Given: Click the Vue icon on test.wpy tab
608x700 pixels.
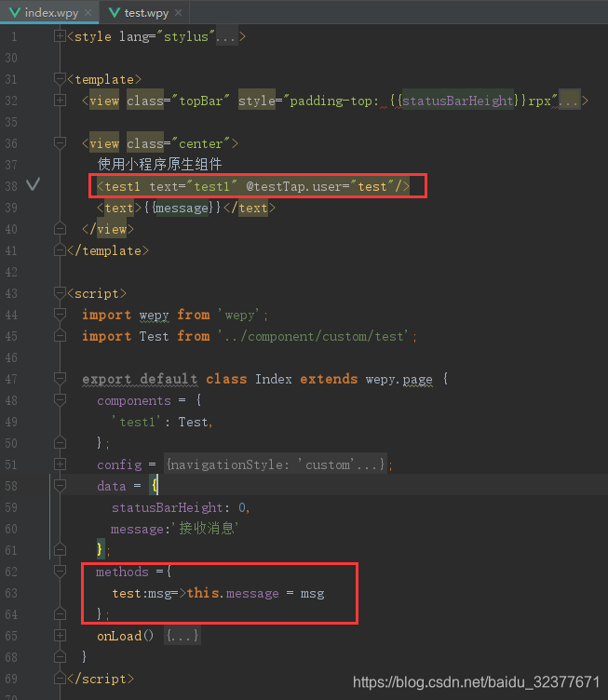Looking at the screenshot, I should point(115,12).
